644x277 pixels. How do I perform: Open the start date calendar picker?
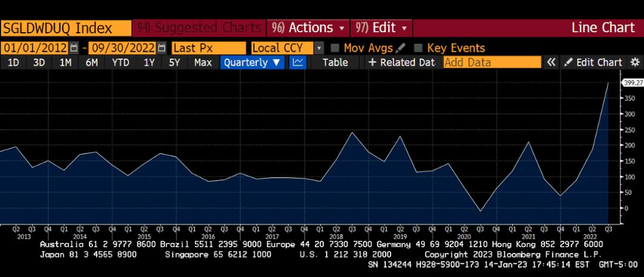click(74, 48)
